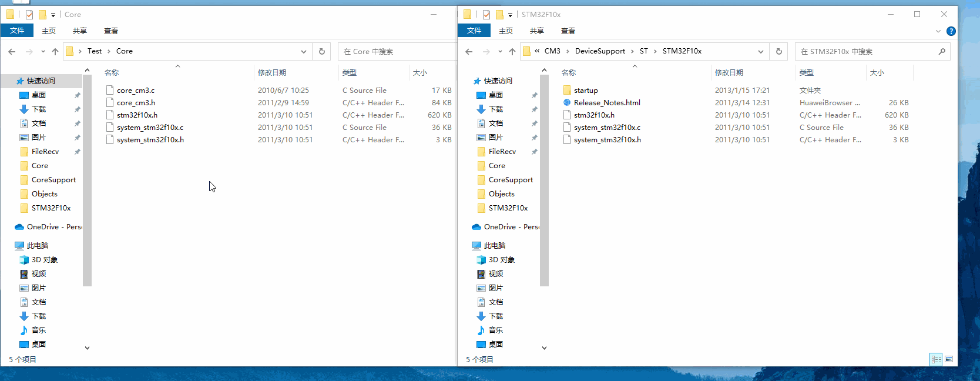
Task: Expand the ribbon with the chevron in STM32F10x window
Action: (x=938, y=31)
